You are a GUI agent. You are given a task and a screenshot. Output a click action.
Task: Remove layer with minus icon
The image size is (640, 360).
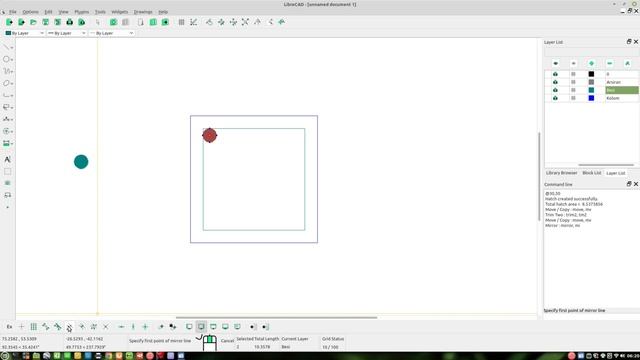[609, 63]
